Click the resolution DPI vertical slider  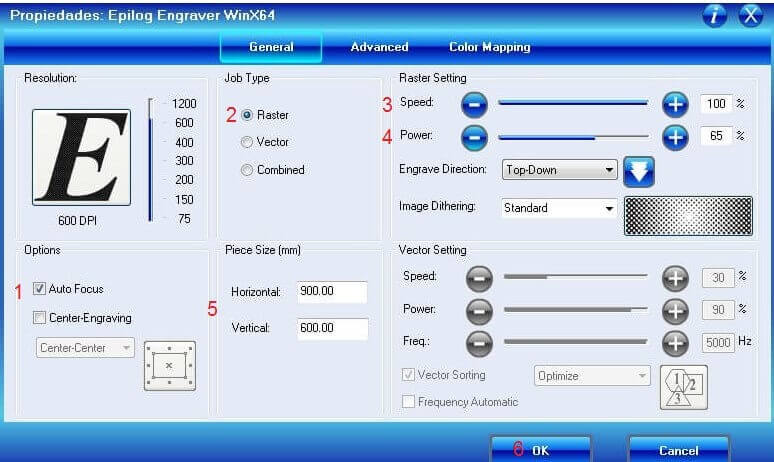point(150,160)
